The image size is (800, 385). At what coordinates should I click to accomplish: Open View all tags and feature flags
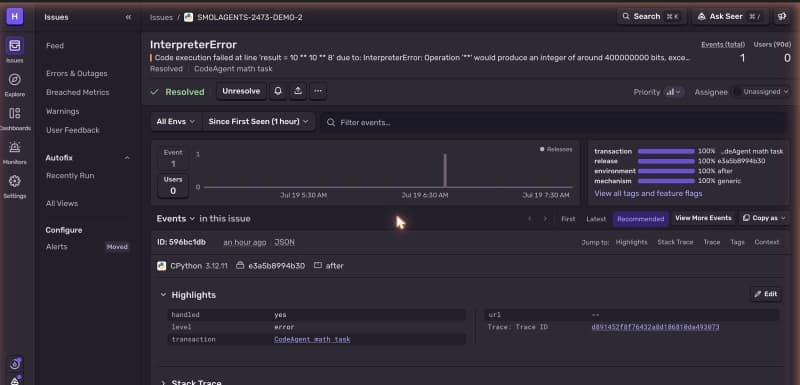[648, 194]
